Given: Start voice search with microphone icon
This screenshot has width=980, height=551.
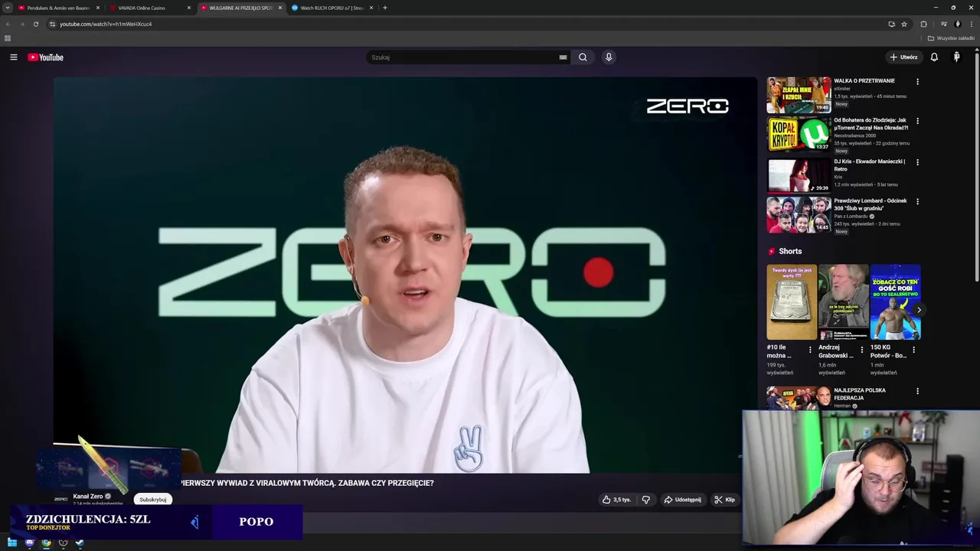Looking at the screenshot, I should coord(609,57).
